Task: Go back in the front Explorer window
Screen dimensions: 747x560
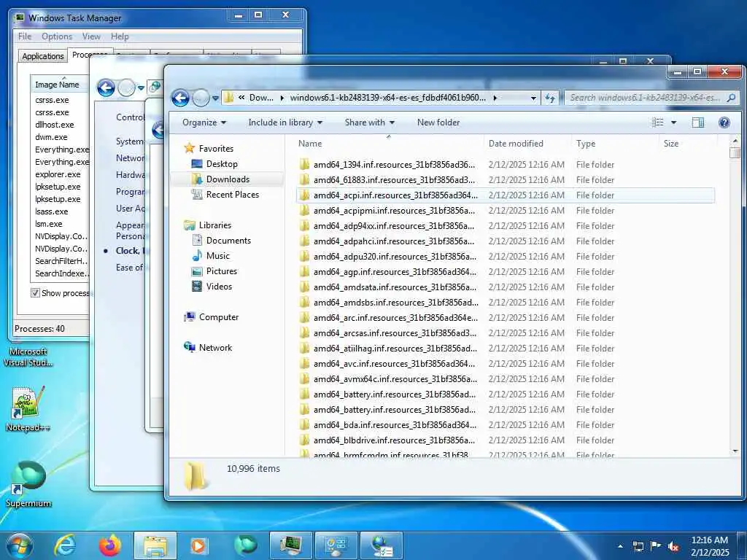Action: [180, 98]
